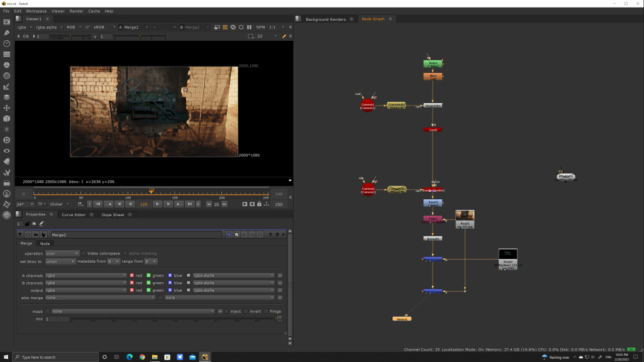Click the Read1 node thumbnail

[x=465, y=216]
